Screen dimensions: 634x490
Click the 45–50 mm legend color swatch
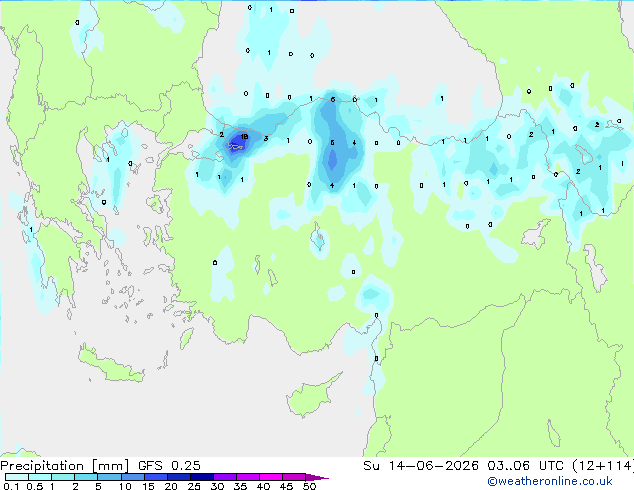294,477
